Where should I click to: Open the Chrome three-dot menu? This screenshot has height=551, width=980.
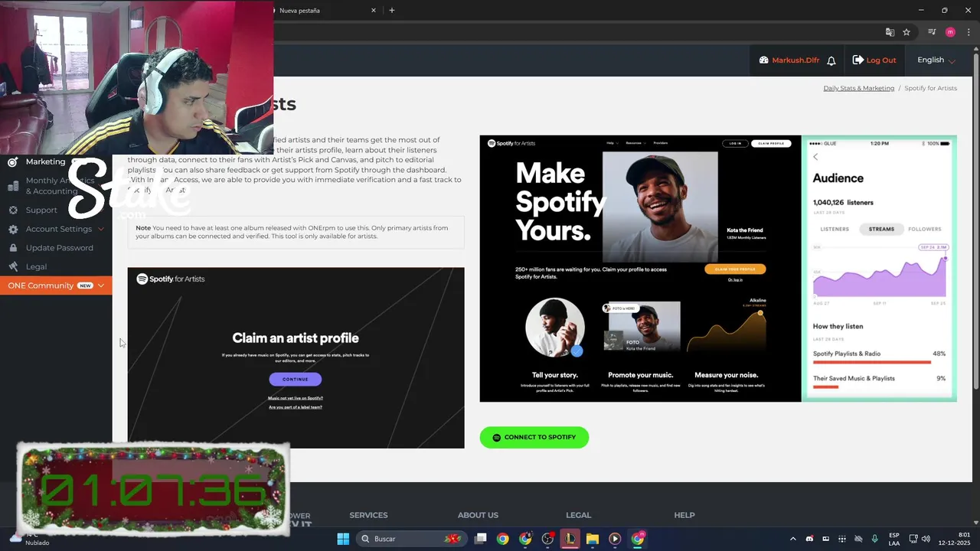point(969,32)
